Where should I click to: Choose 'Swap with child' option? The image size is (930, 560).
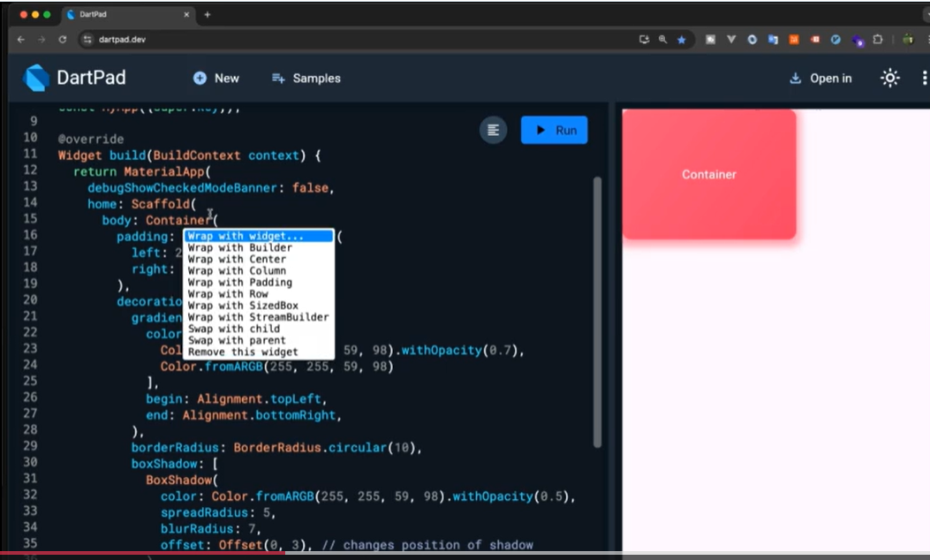[259, 329]
